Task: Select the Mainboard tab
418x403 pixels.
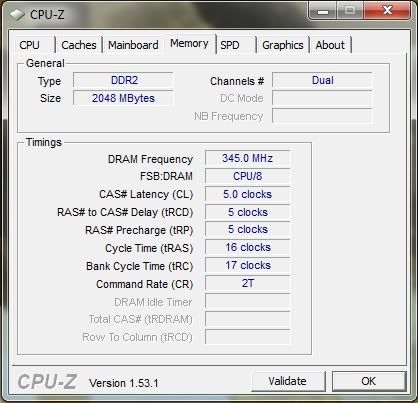Action: click(133, 45)
